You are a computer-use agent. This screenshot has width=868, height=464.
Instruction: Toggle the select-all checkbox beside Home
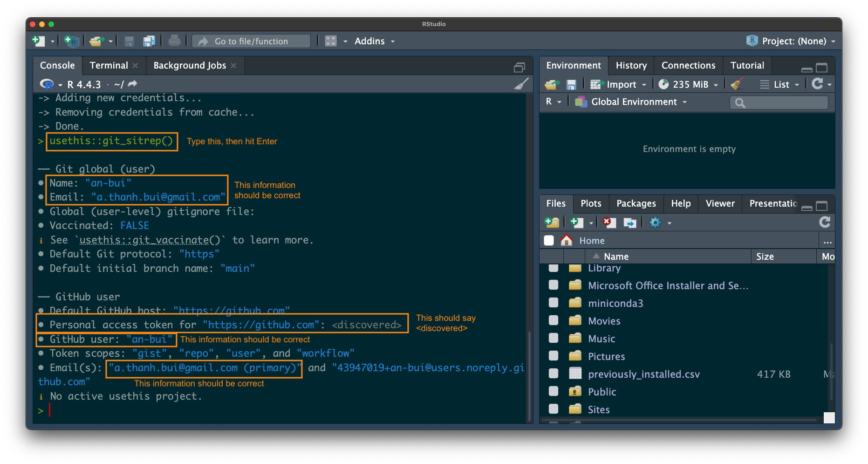click(549, 240)
